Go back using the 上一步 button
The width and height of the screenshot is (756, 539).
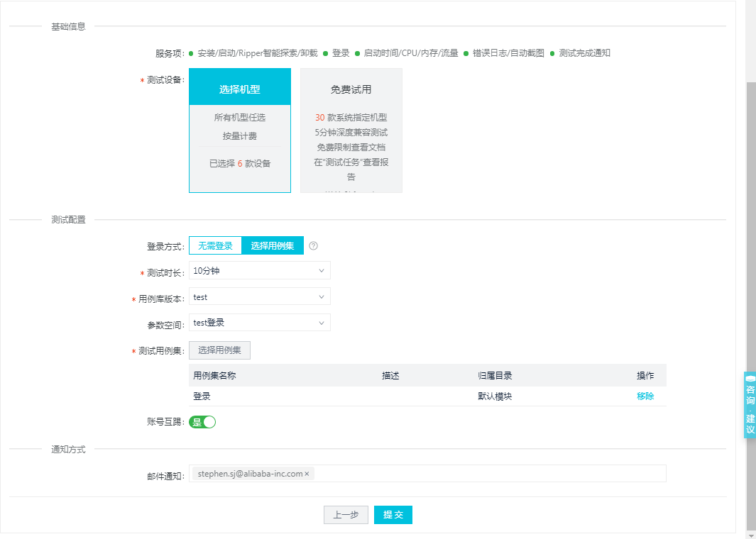pyautogui.click(x=346, y=515)
